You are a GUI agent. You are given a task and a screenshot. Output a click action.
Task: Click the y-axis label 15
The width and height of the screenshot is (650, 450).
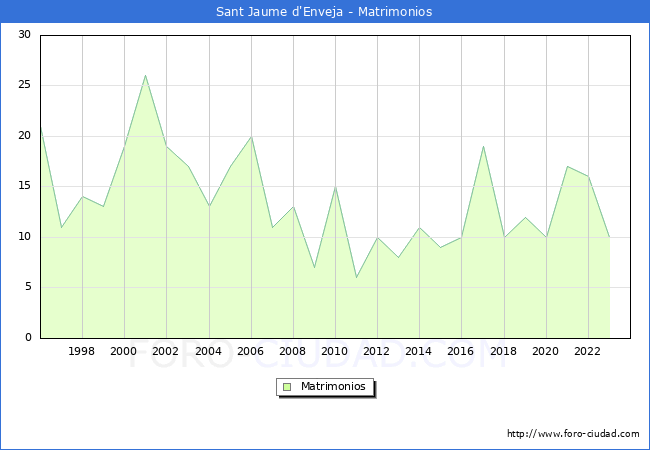click(x=24, y=186)
